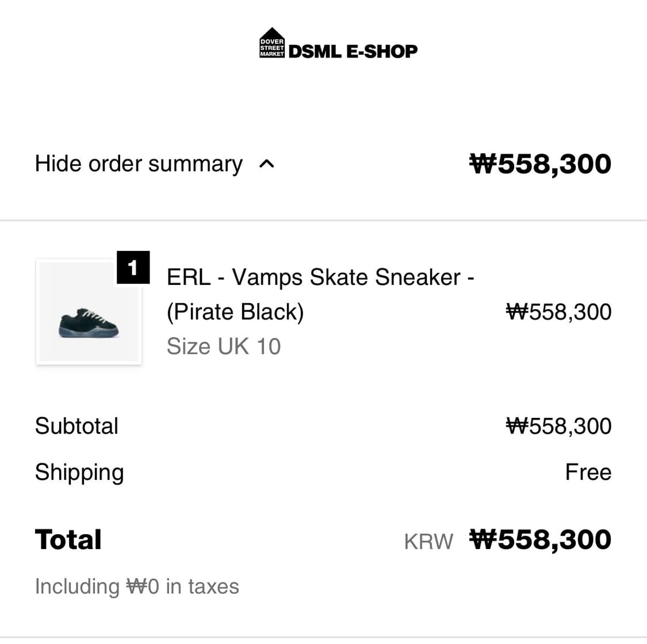Image resolution: width=647 pixels, height=644 pixels.
Task: Select the ₩558,300 total amount at top
Action: [541, 163]
